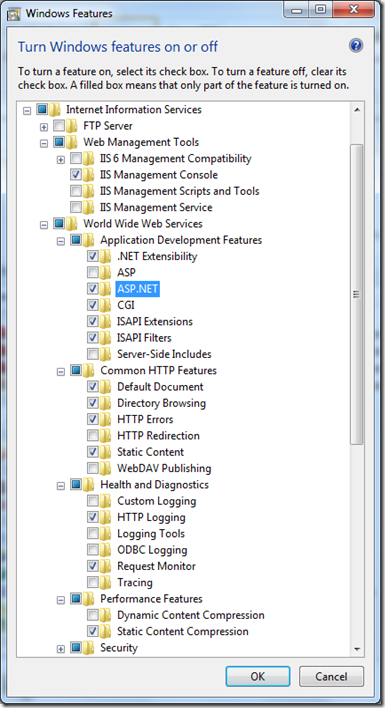The image size is (385, 708).
Task: Check Custom Logging checkbox
Action: (x=93, y=501)
